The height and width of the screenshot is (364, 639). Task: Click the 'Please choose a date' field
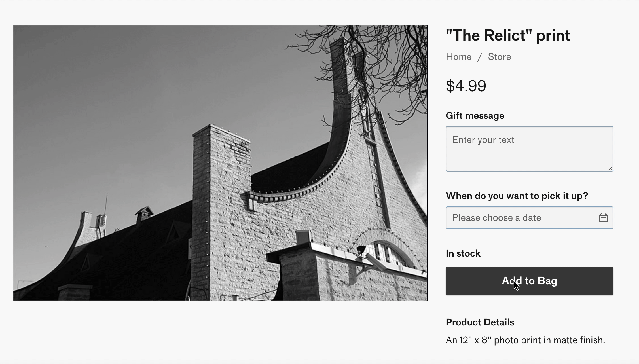point(522,218)
